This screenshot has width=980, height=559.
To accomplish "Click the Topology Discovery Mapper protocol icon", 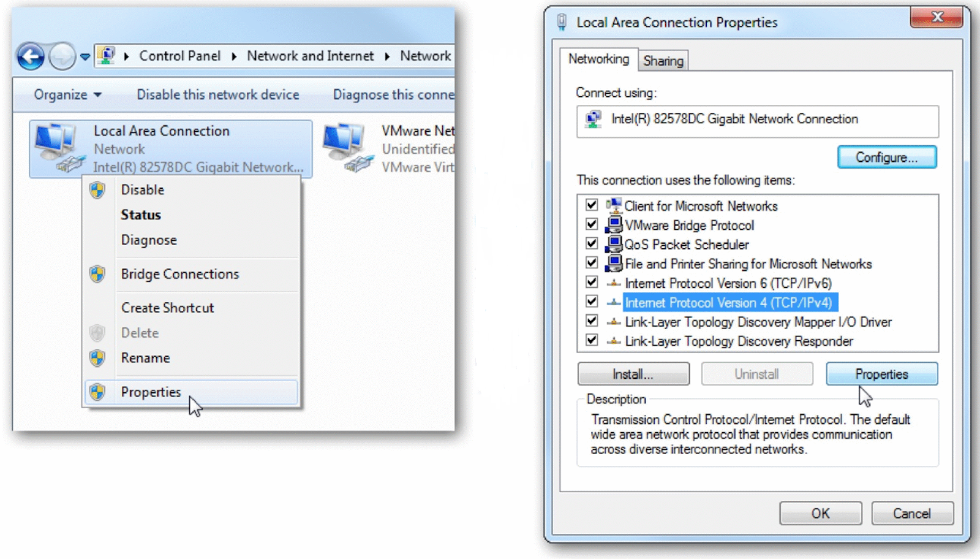I will click(x=614, y=322).
